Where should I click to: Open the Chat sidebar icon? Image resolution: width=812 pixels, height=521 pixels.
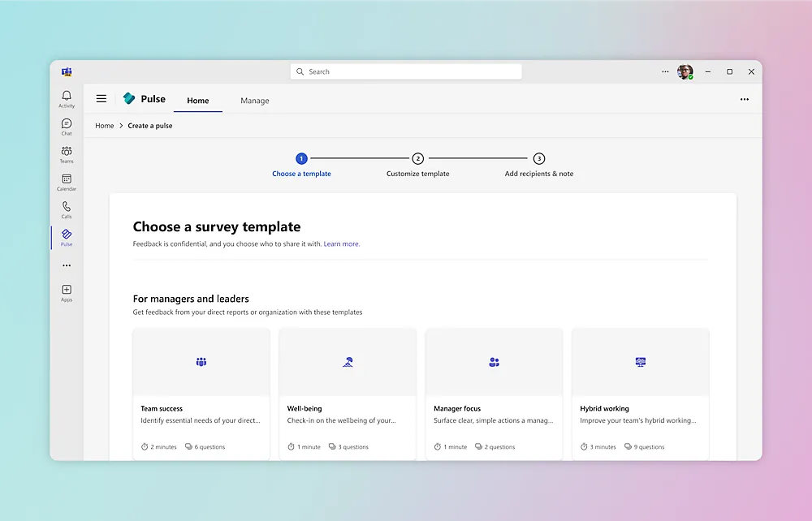(67, 127)
